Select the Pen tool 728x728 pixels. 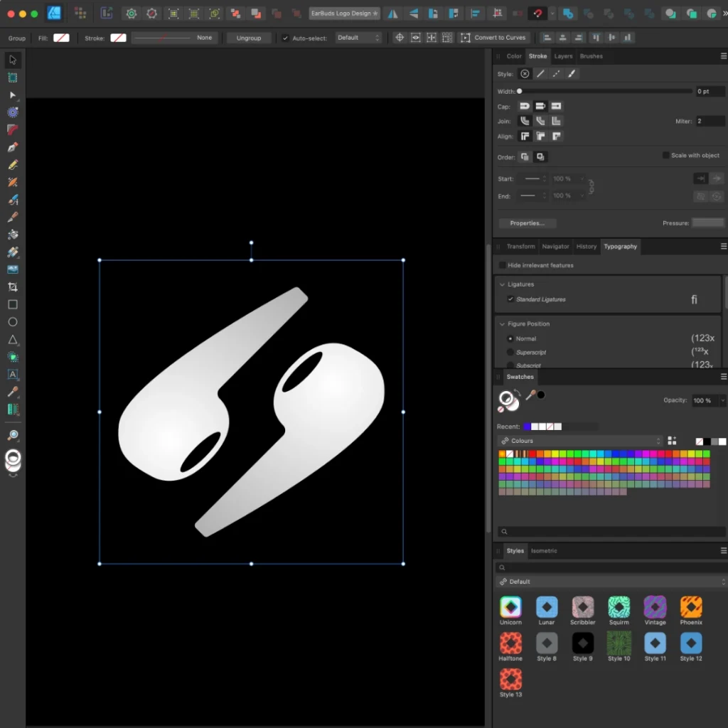click(12, 147)
